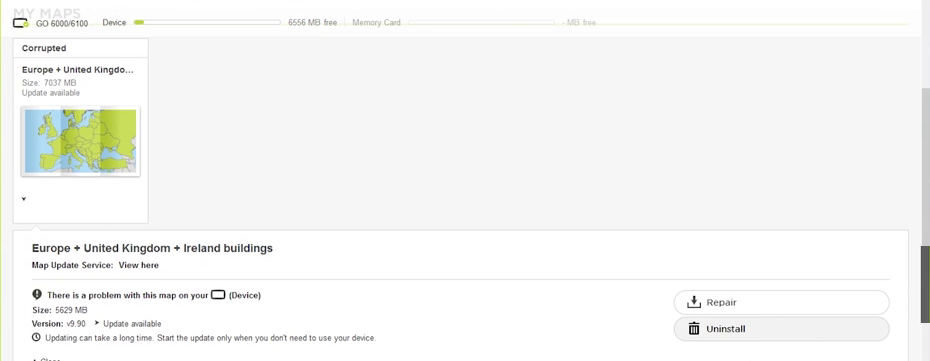
Task: Open the Map Update Service 'View here' link
Action: tap(138, 266)
